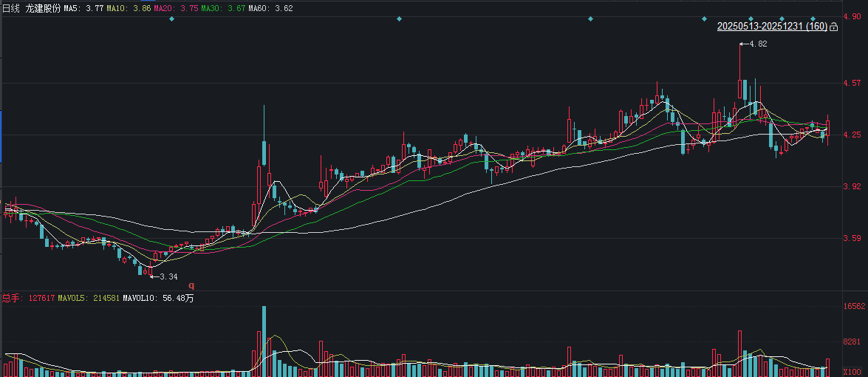
Task: Click the unlock padlock icon beside date range
Action: click(833, 27)
